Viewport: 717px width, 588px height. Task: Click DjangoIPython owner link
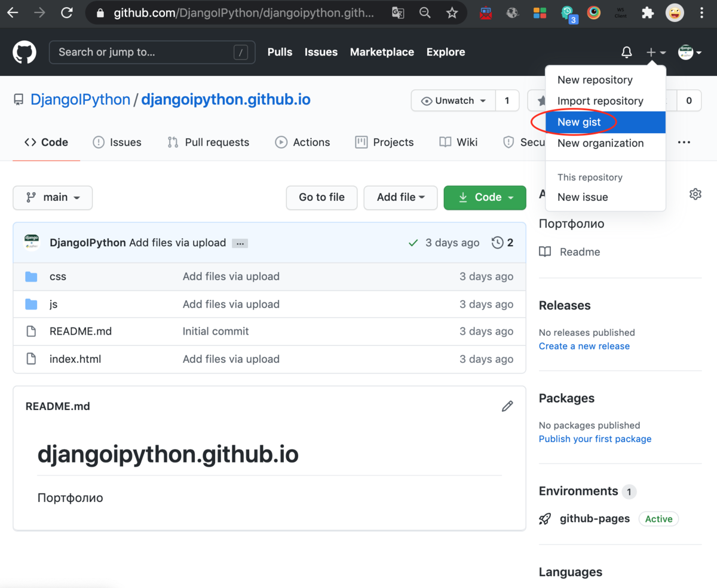(81, 100)
